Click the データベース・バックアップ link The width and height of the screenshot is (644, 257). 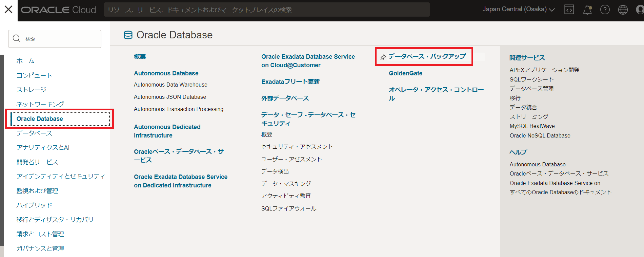(427, 56)
